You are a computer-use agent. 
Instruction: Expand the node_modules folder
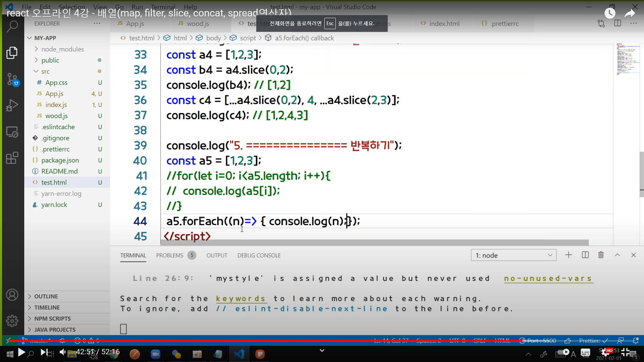click(62, 49)
